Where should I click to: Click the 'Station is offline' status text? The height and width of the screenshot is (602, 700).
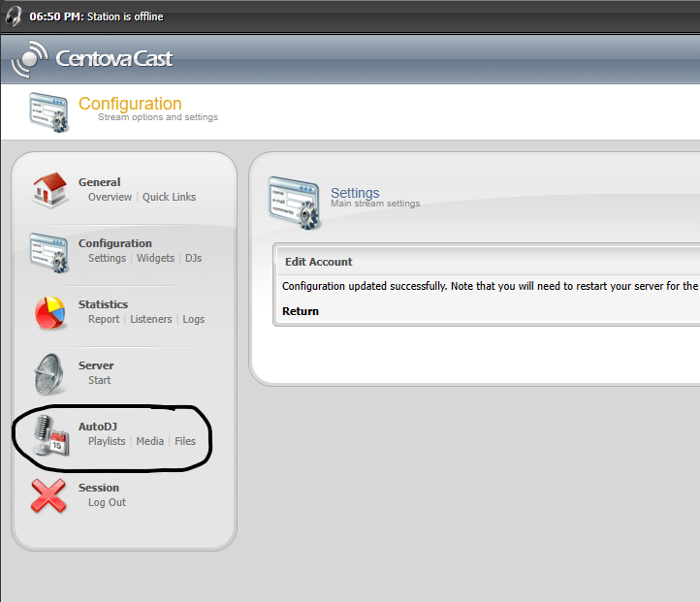125,16
